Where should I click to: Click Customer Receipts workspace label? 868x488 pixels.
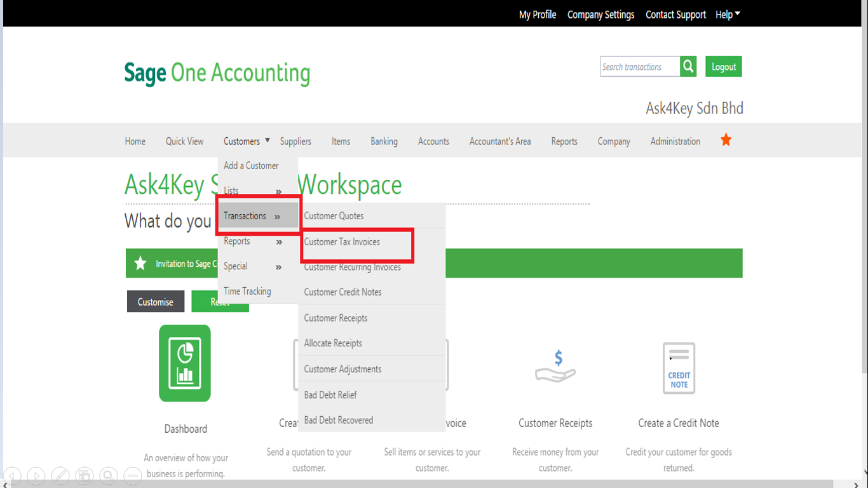555,423
